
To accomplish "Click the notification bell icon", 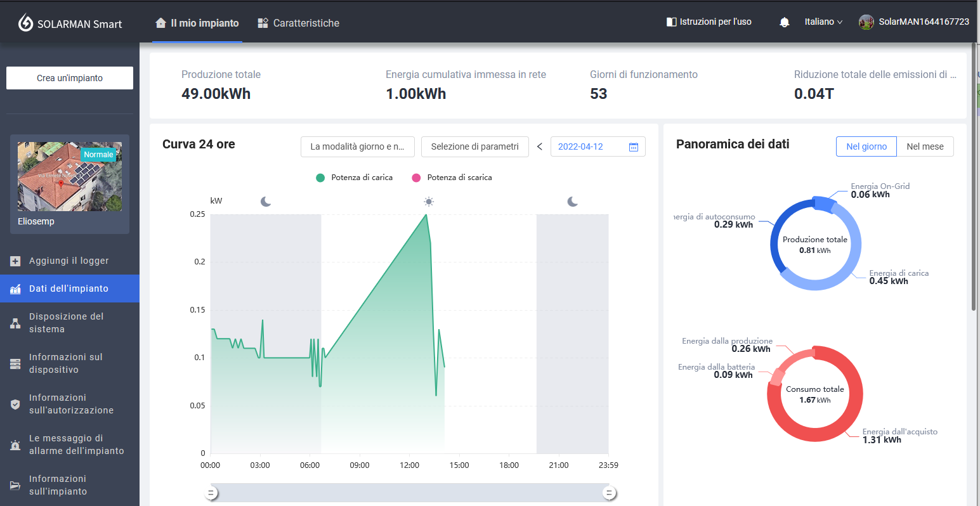I will point(784,22).
